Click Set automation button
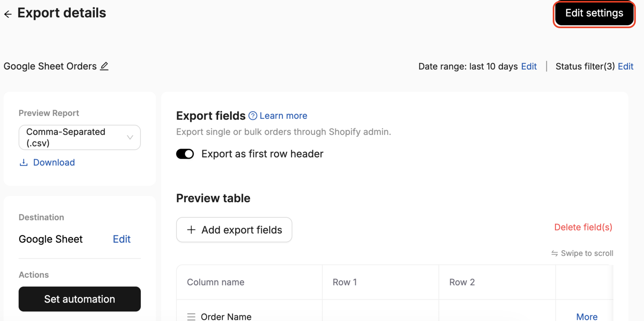 click(80, 299)
